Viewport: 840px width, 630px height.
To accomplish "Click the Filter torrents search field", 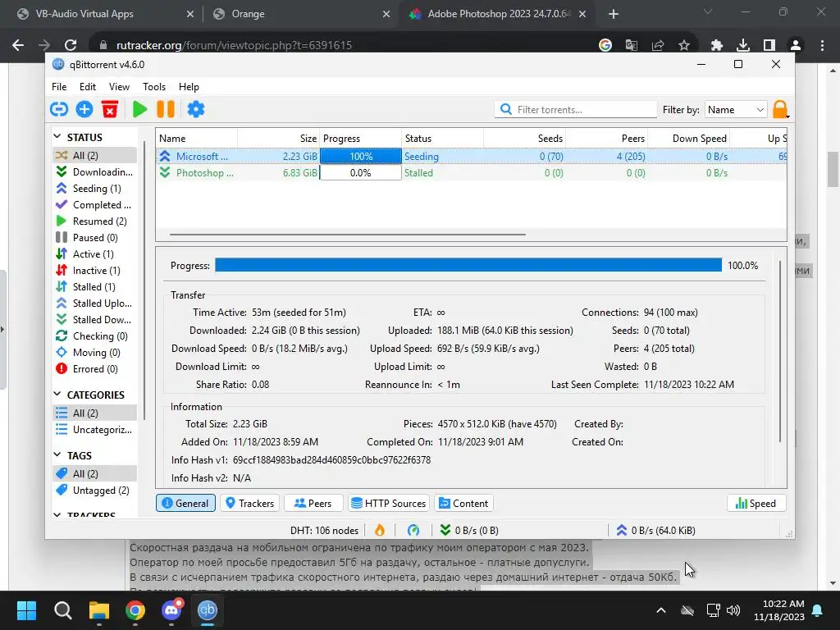I will coord(575,109).
